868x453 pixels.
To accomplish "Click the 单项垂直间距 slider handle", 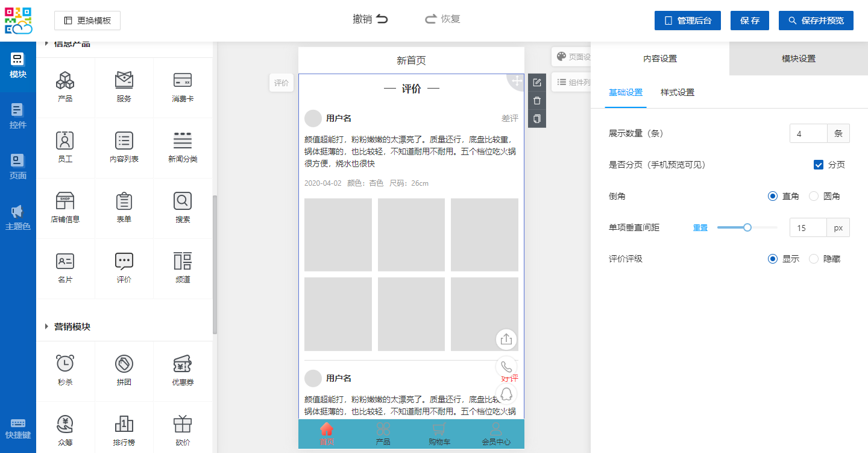I will click(x=747, y=227).
